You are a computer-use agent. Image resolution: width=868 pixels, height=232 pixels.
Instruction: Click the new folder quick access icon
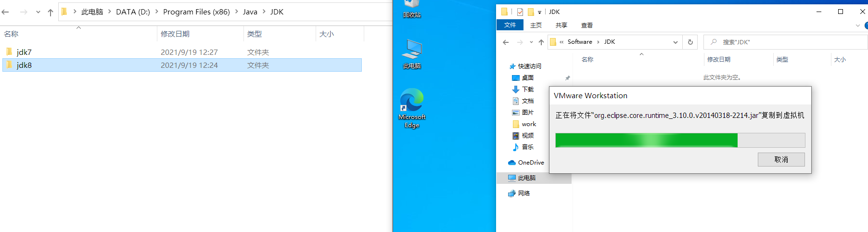(x=531, y=12)
